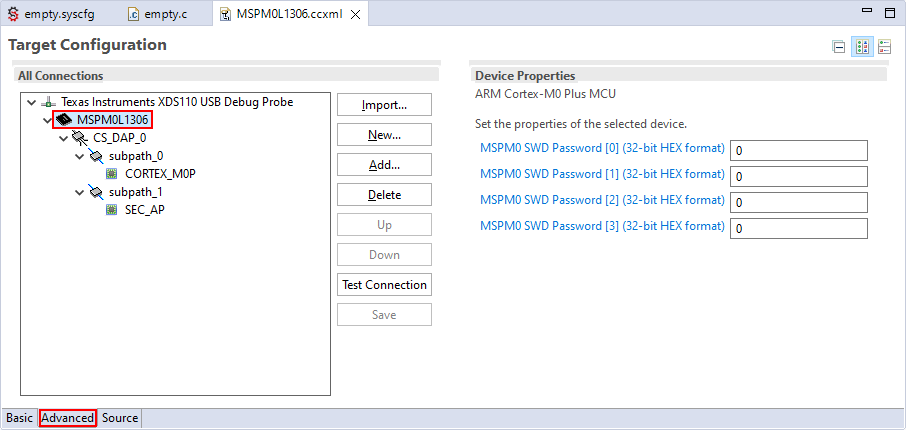Viewport: 906px width, 430px height.
Task: Click the CS_DAP_0 router icon
Action: [80, 138]
